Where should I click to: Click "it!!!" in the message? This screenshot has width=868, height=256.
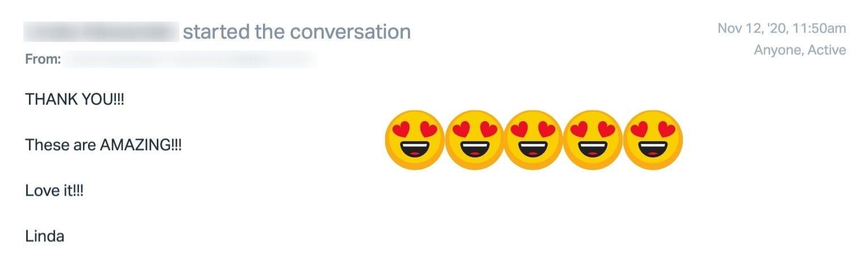point(72,191)
